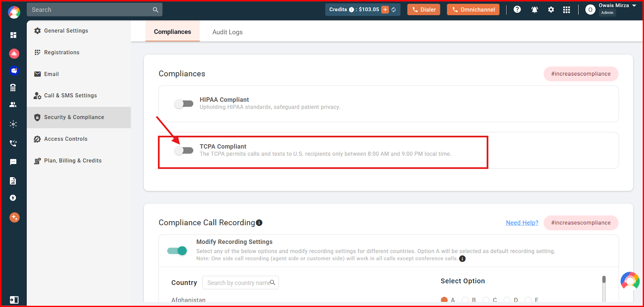This screenshot has width=644, height=307.
Task: Click the $103.05 credits amount
Action: click(x=369, y=10)
